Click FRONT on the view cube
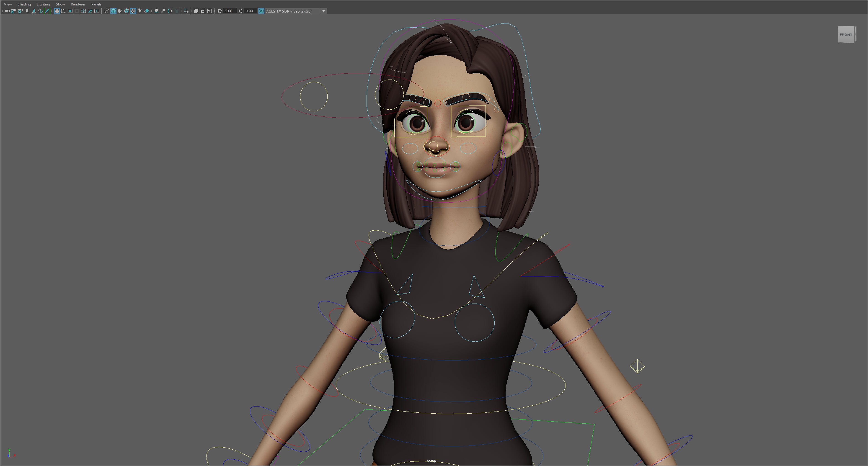 (x=846, y=34)
